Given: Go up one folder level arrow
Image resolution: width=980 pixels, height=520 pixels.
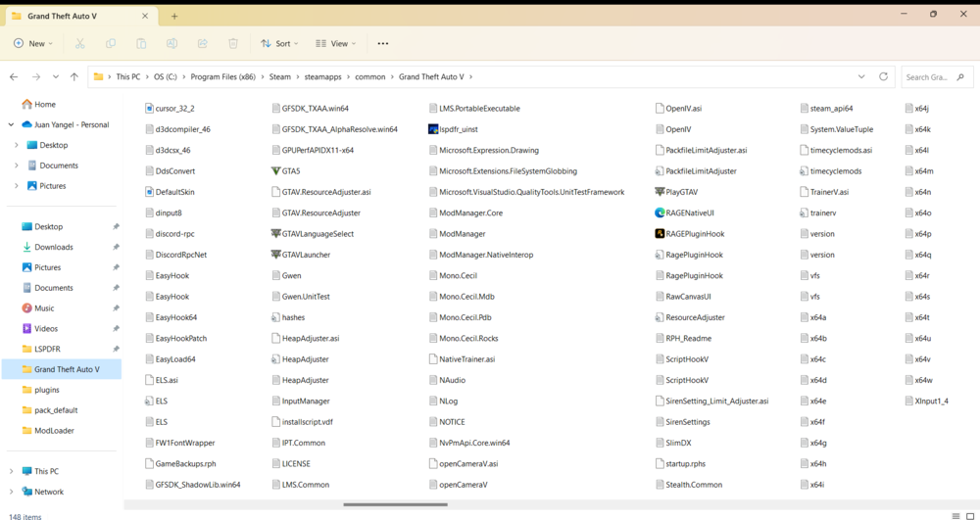Looking at the screenshot, I should pos(74,76).
